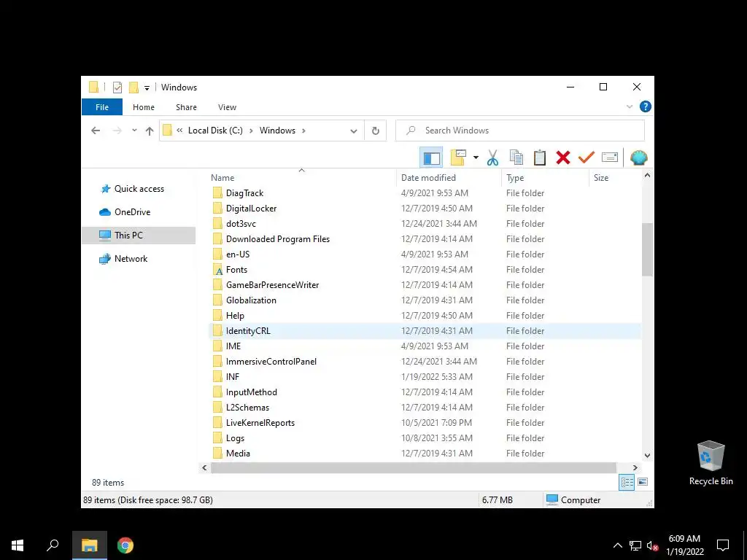Click the Copy documents icon
This screenshot has height=560, width=747.
(516, 157)
